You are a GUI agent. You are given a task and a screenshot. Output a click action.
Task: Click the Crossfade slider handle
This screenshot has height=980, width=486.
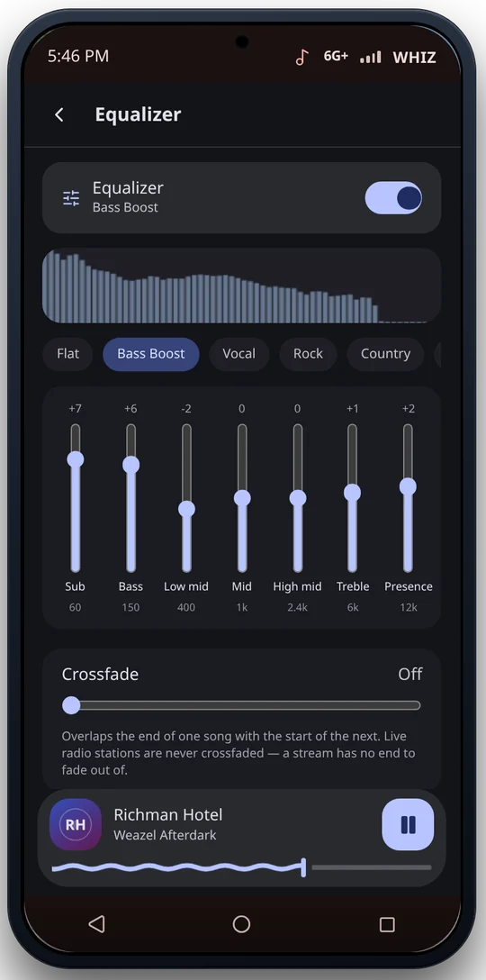click(71, 705)
